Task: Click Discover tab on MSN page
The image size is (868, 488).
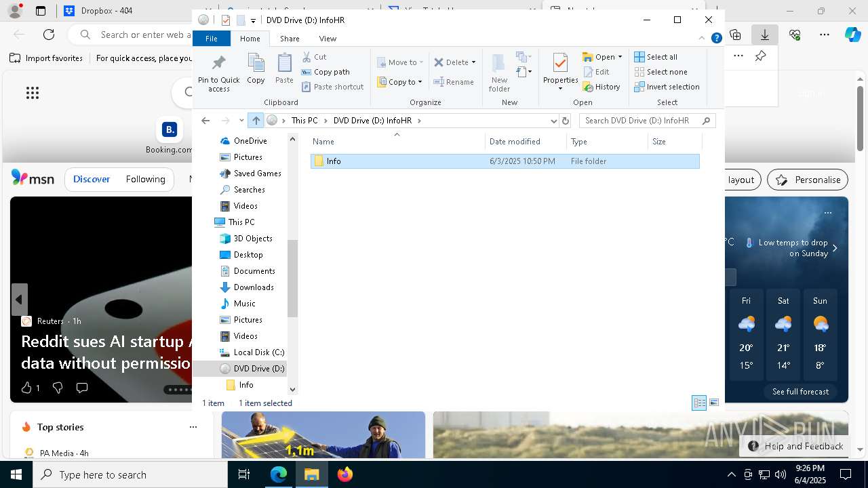Action: click(x=92, y=180)
